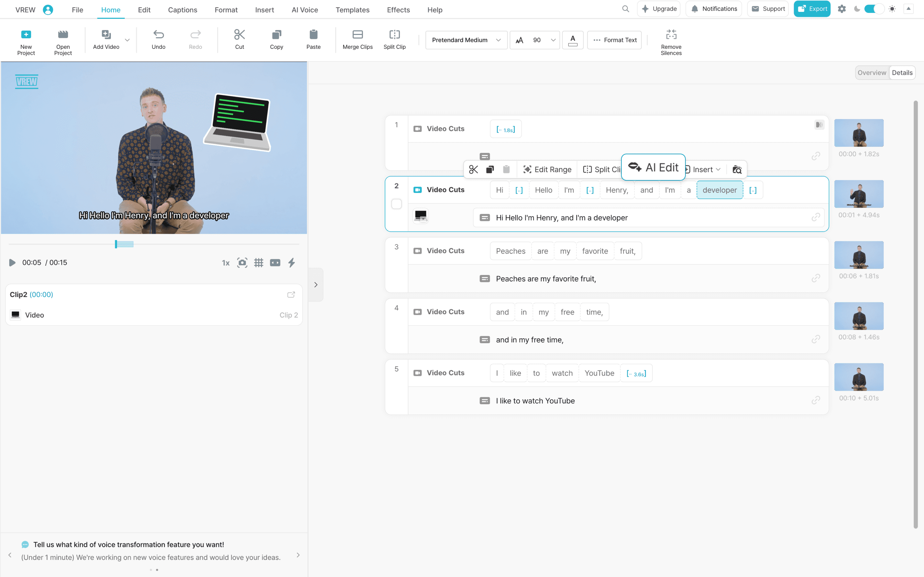Click the Merge Clips icon
This screenshot has width=924, height=577.
pyautogui.click(x=357, y=35)
